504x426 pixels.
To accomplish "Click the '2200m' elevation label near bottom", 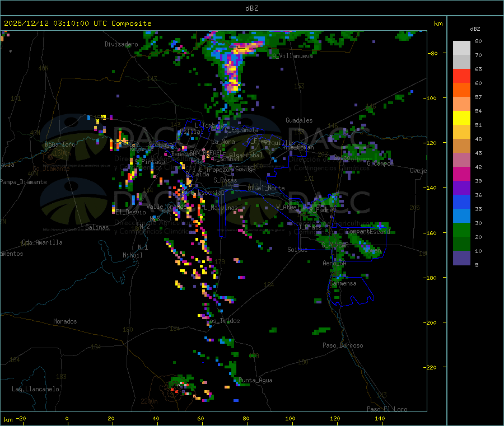I will [x=149, y=401].
